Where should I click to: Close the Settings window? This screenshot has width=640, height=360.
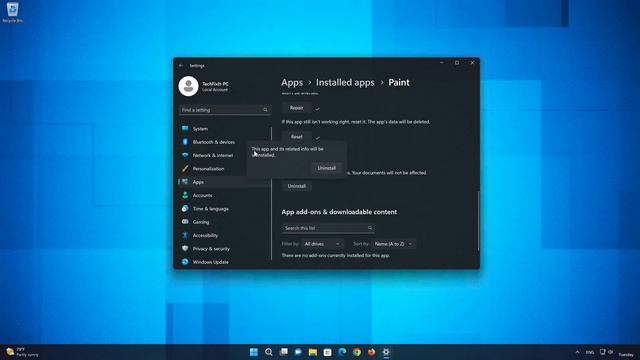point(472,63)
